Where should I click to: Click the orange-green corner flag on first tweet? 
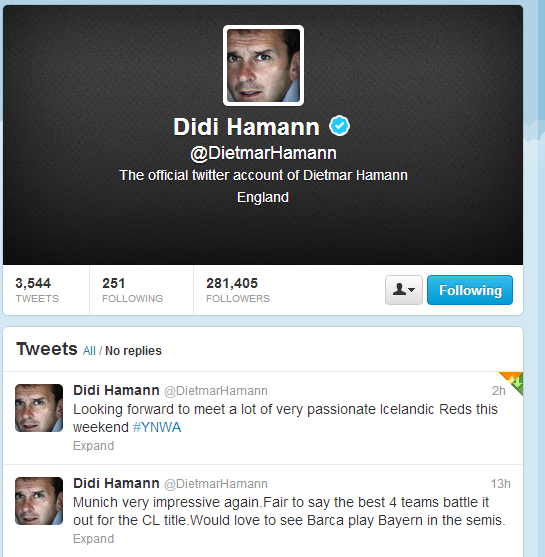point(514,381)
